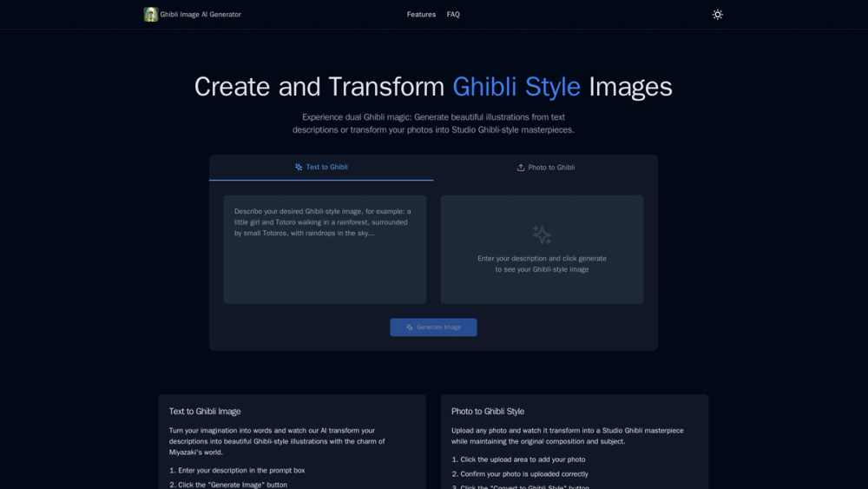
Task: Click the sparkle icon in preview area
Action: (x=542, y=235)
